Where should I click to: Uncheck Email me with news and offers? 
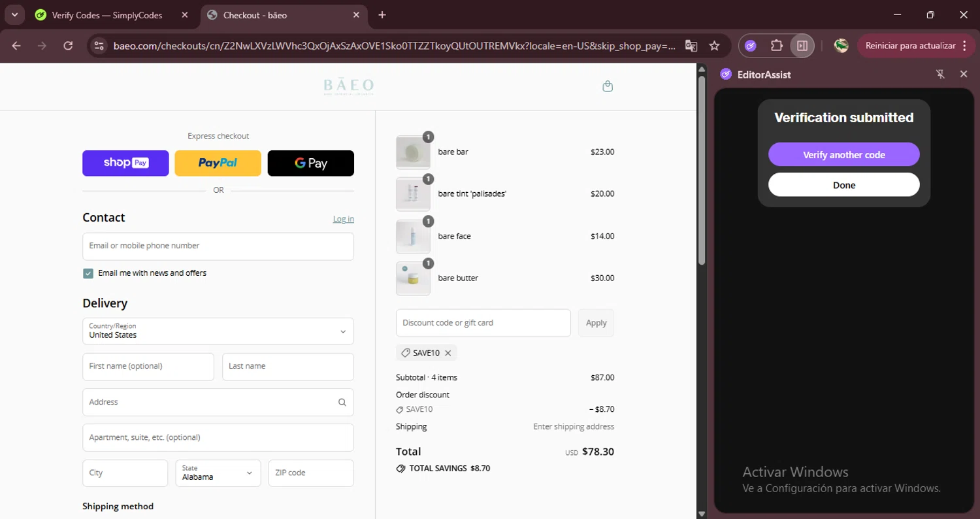88,273
